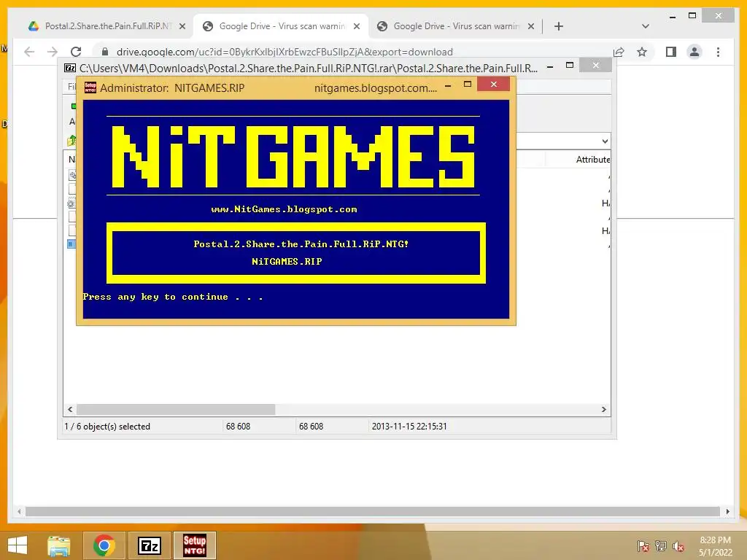This screenshot has height=560, width=747.
Task: Maximize the Chrome window
Action: [692, 16]
